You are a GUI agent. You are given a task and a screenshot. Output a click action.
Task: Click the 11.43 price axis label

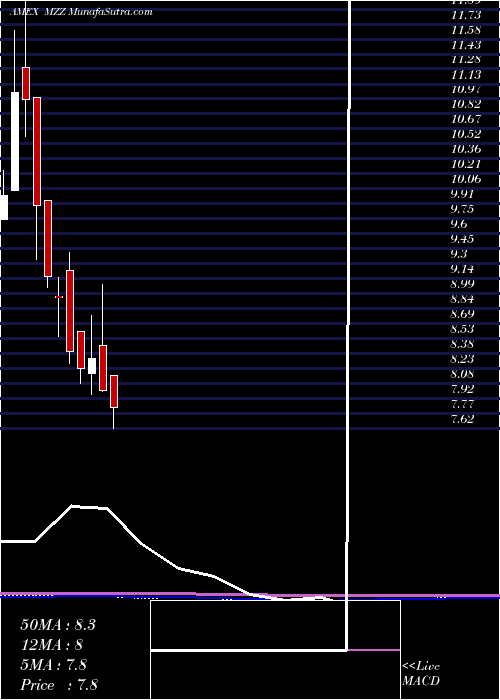(466, 45)
